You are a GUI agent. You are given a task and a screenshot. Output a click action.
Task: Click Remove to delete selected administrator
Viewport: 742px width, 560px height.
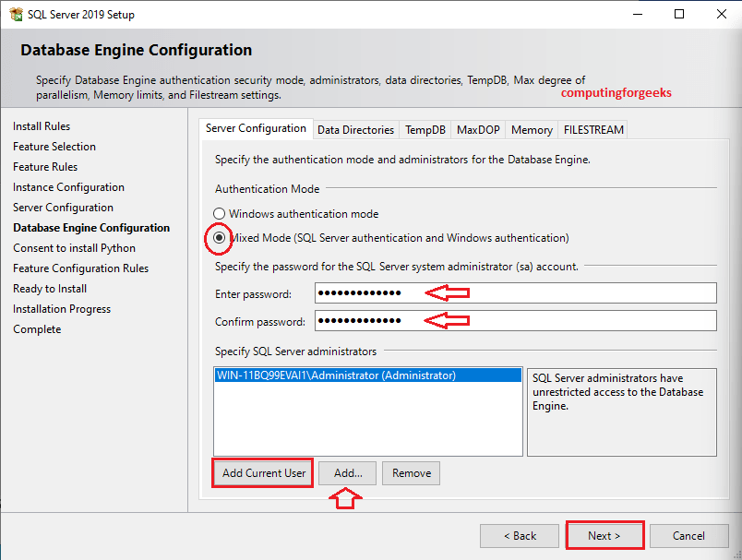[411, 472]
